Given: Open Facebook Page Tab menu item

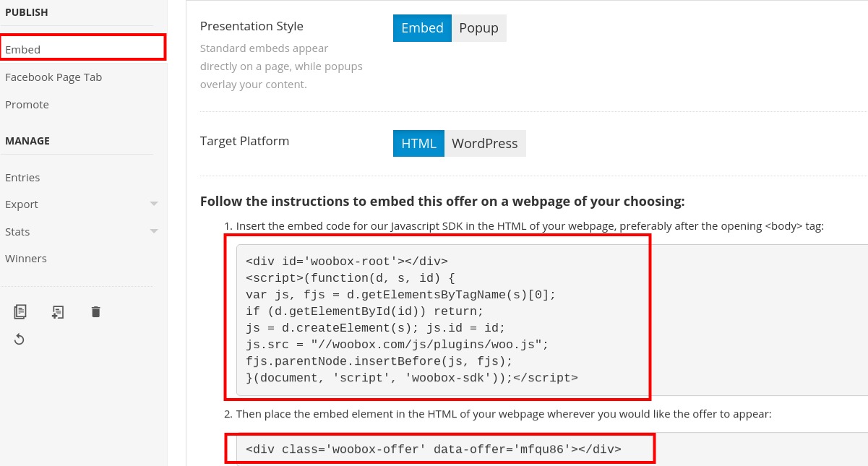Looking at the screenshot, I should 53,77.
